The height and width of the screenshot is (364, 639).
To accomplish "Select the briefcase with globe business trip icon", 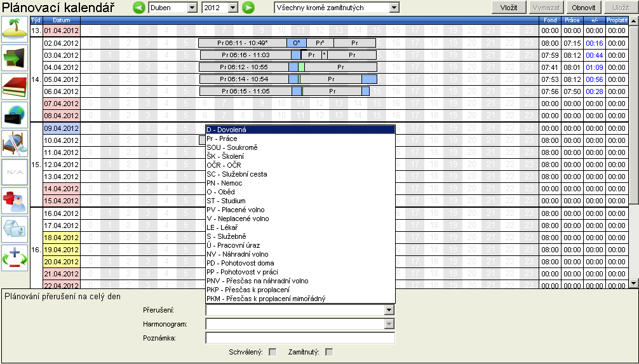I will pyautogui.click(x=15, y=115).
